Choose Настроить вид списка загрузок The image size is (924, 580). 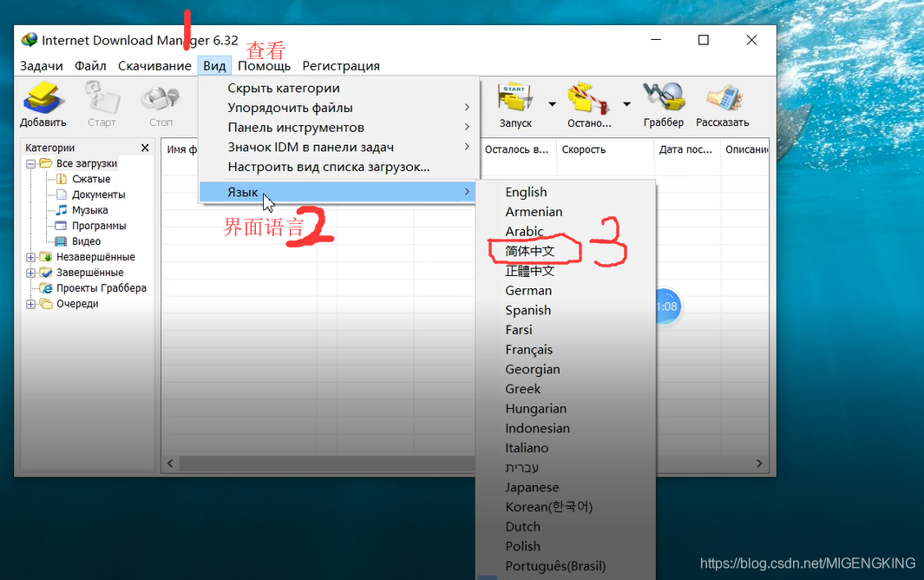tap(339, 167)
